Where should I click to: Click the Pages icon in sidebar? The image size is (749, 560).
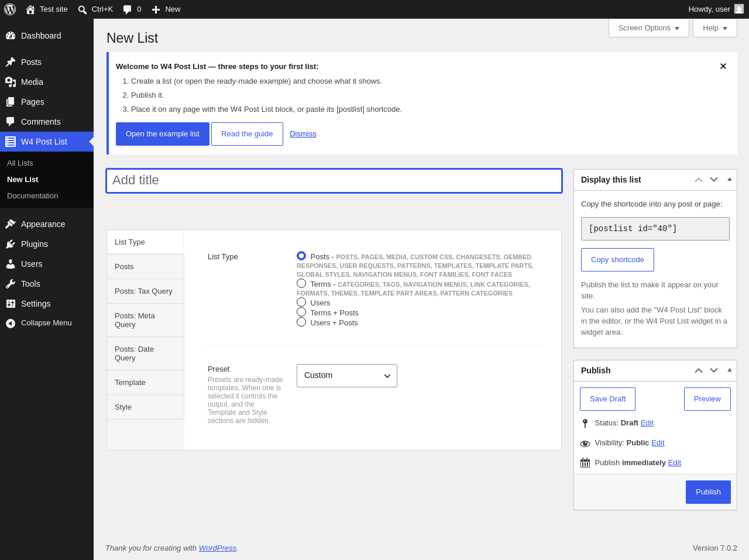(x=11, y=102)
